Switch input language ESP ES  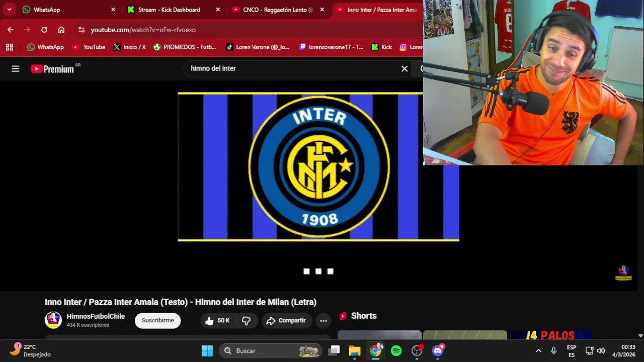click(572, 351)
